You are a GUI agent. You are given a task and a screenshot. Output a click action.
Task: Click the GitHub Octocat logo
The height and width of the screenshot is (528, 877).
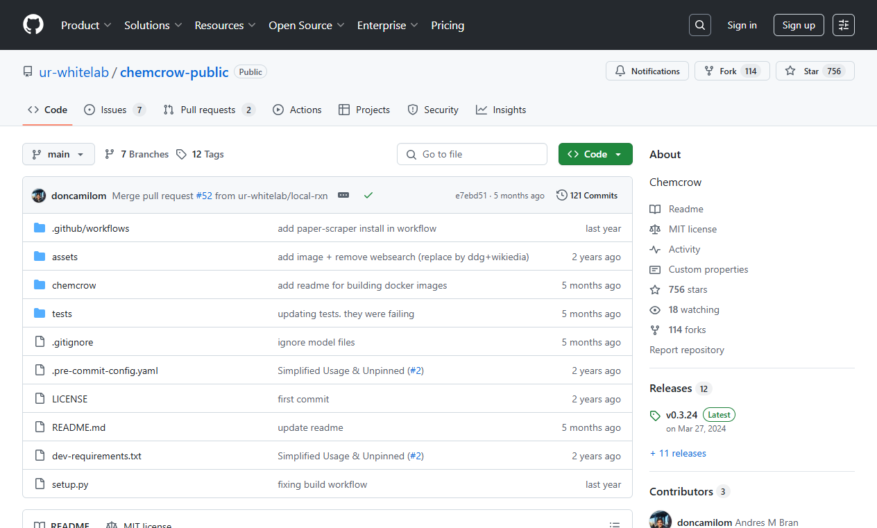coord(33,25)
